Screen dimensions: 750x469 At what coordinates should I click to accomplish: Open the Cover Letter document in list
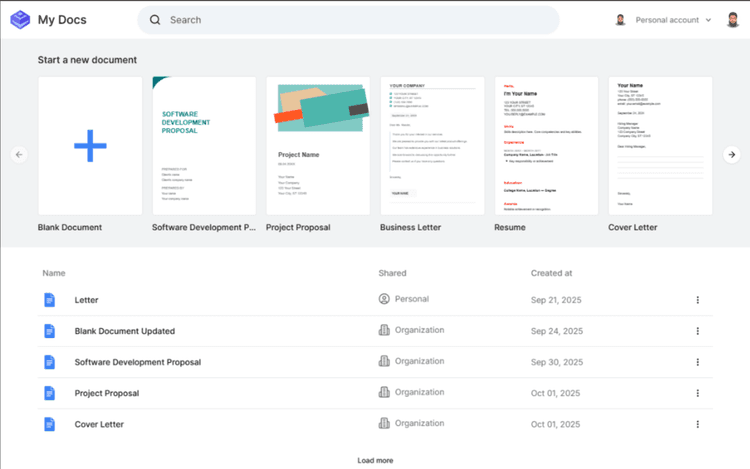point(99,424)
